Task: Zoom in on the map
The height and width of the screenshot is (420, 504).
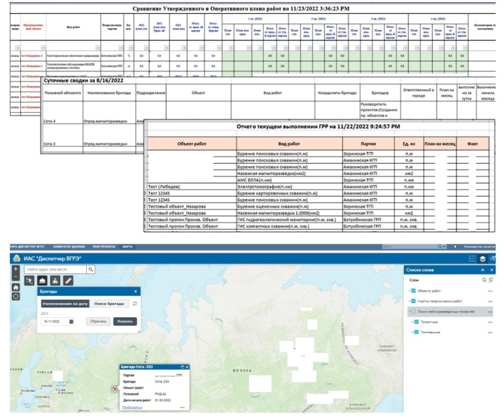Action: click(15, 269)
